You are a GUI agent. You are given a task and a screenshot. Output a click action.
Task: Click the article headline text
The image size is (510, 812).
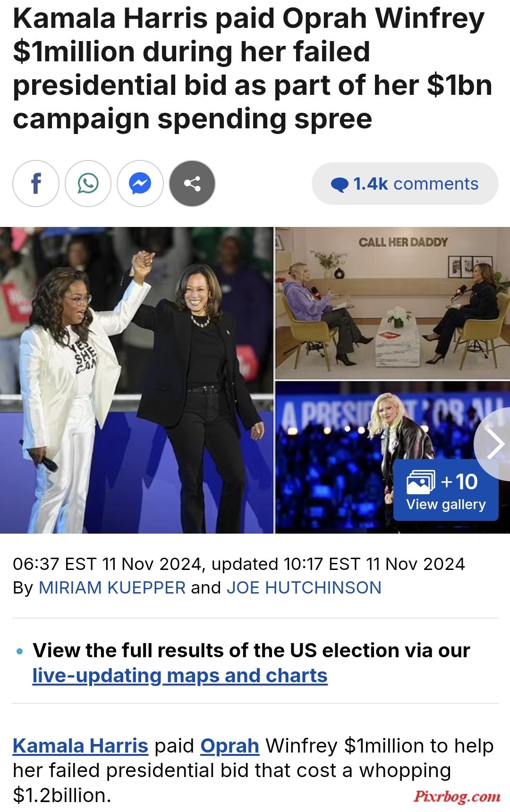(253, 68)
